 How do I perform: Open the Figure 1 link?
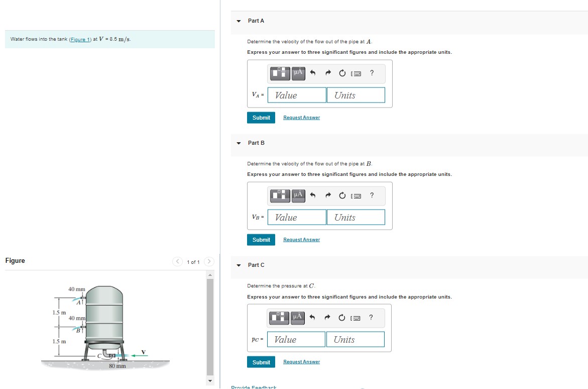click(80, 39)
